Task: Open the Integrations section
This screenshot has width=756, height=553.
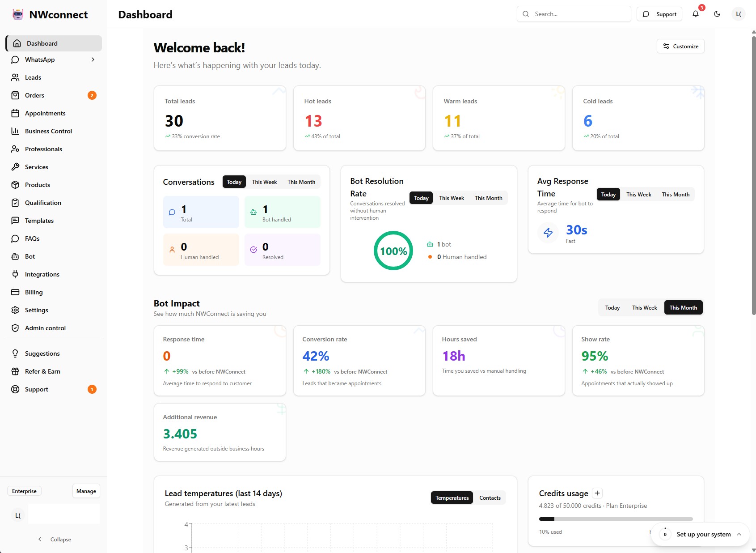Action: [x=42, y=274]
